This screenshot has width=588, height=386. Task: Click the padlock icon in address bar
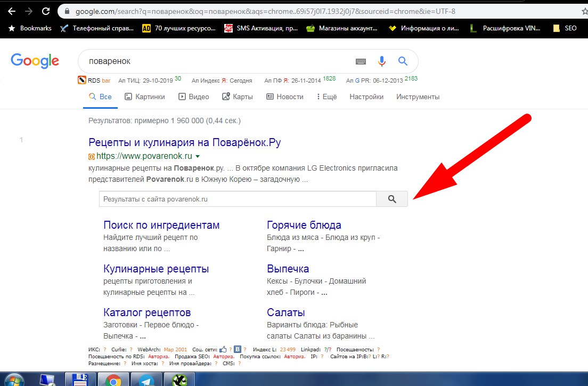click(x=67, y=11)
